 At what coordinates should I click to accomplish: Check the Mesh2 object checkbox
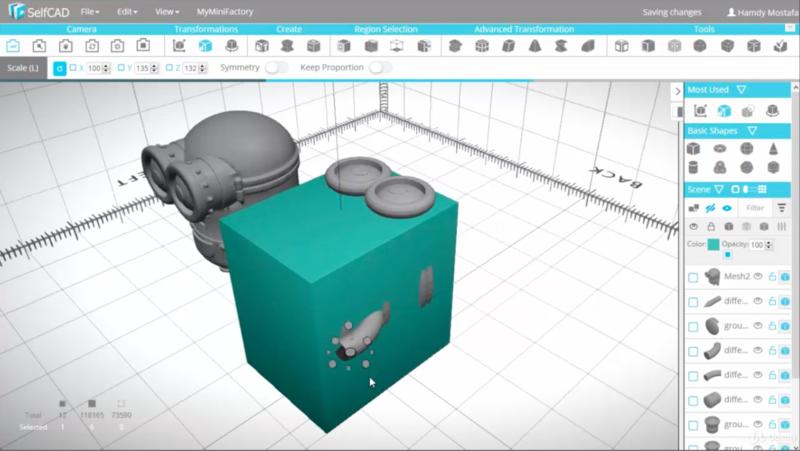694,277
